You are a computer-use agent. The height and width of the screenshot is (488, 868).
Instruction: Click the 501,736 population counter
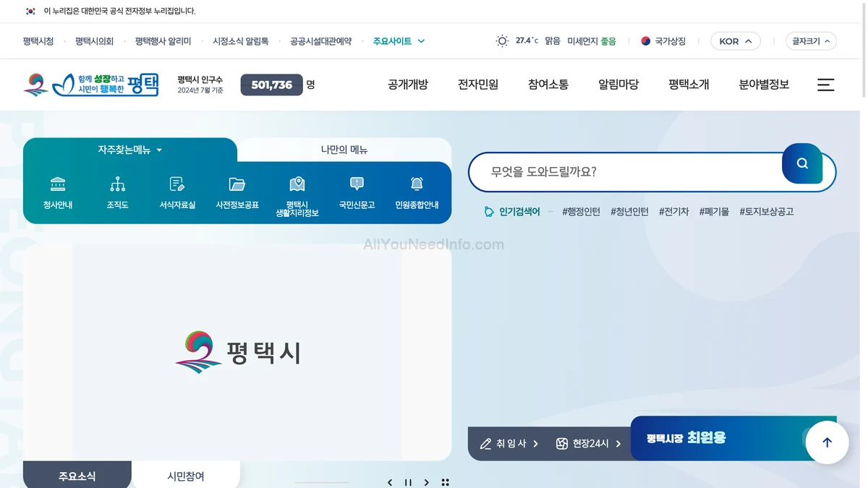point(271,85)
